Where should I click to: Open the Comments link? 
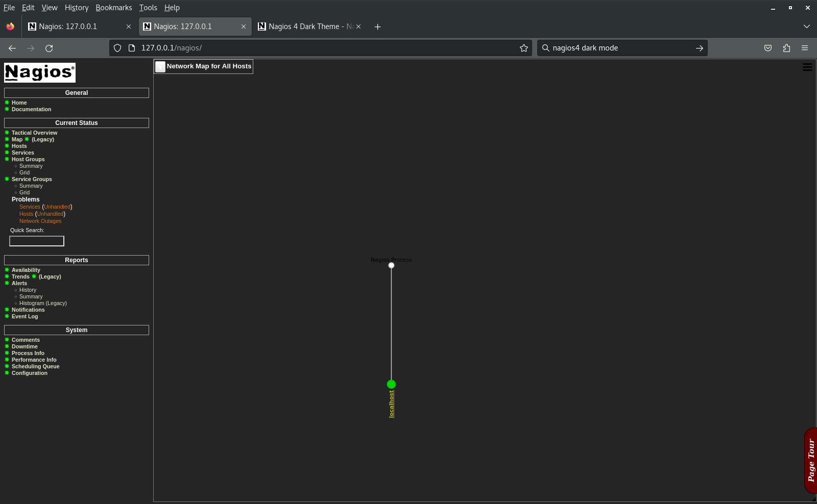pos(26,340)
